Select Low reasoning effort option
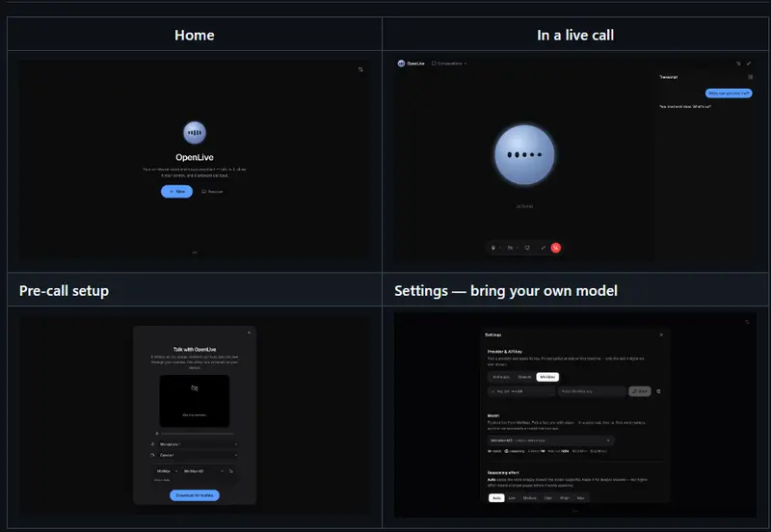The width and height of the screenshot is (771, 532). [x=512, y=497]
